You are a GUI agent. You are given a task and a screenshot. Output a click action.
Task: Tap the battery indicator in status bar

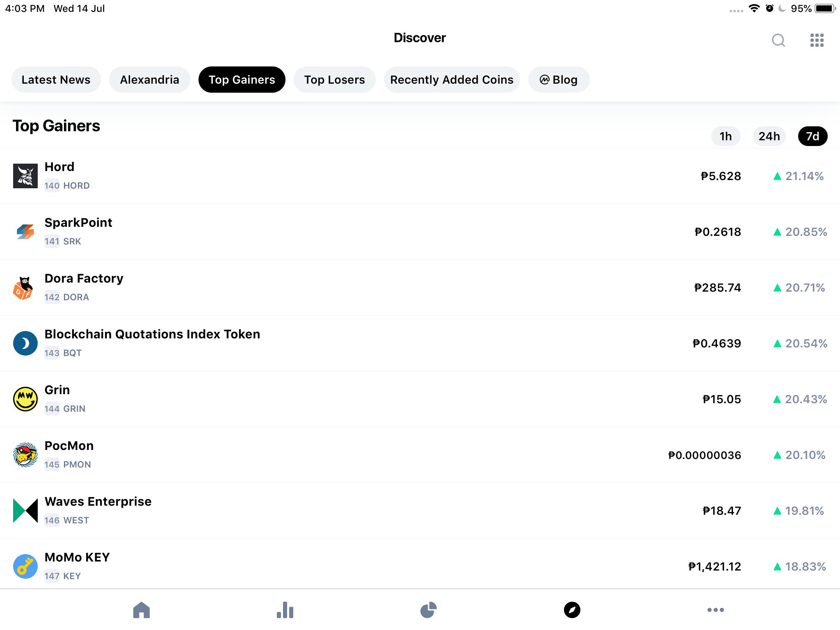825,9
